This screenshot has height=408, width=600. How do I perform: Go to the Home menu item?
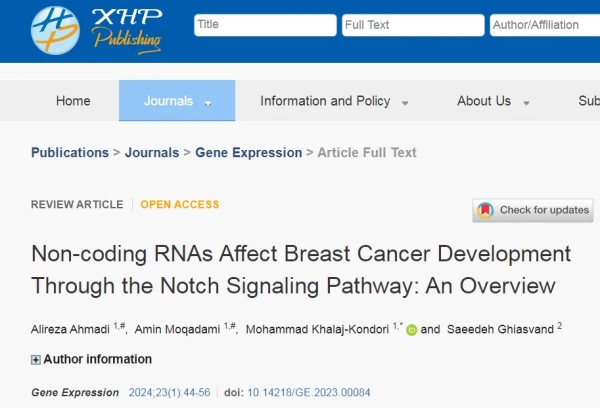pyautogui.click(x=73, y=101)
